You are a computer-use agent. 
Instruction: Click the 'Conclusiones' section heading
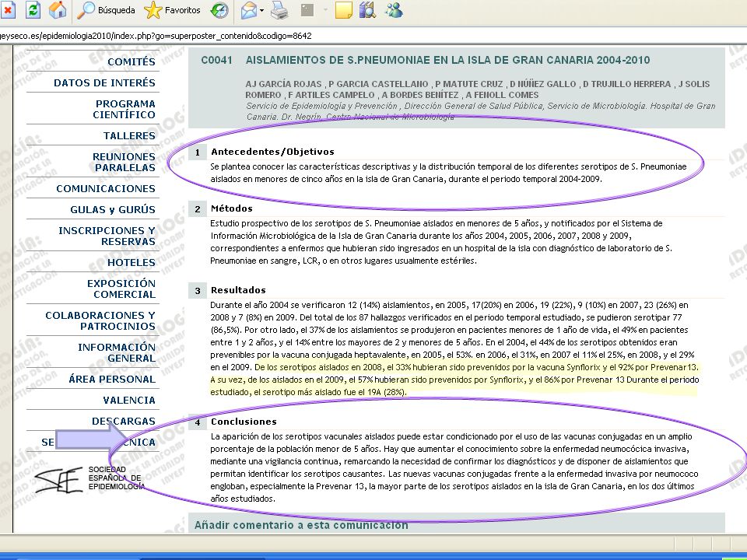pyautogui.click(x=244, y=422)
